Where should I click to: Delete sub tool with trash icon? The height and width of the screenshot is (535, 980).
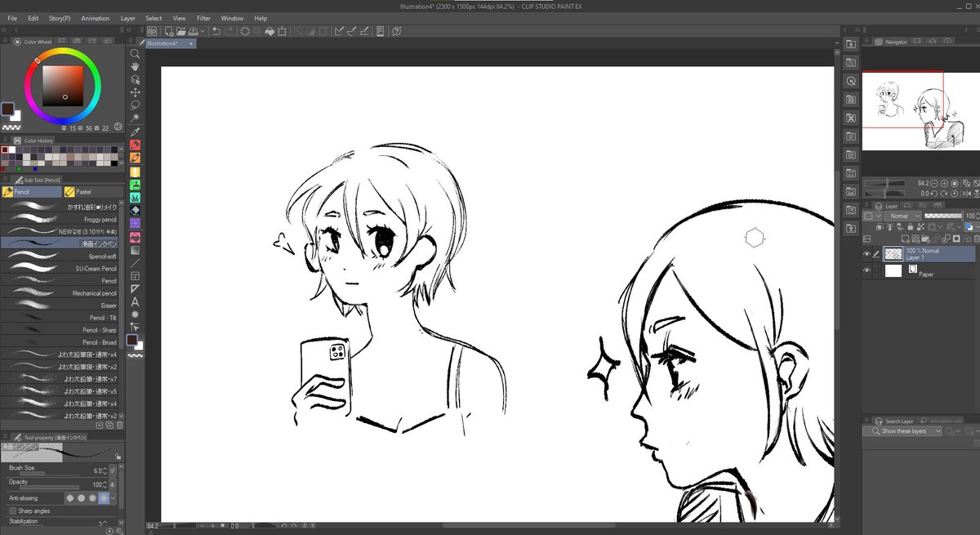tap(120, 426)
